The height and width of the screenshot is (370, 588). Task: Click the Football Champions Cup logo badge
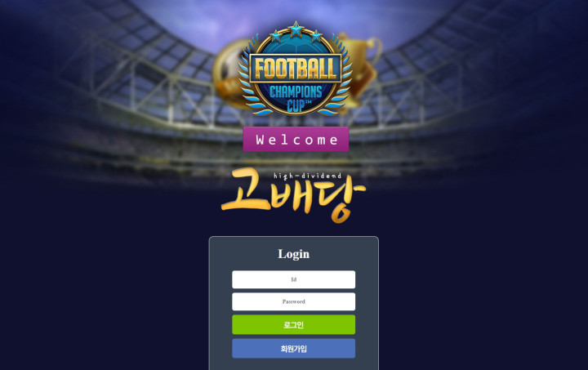click(296, 69)
